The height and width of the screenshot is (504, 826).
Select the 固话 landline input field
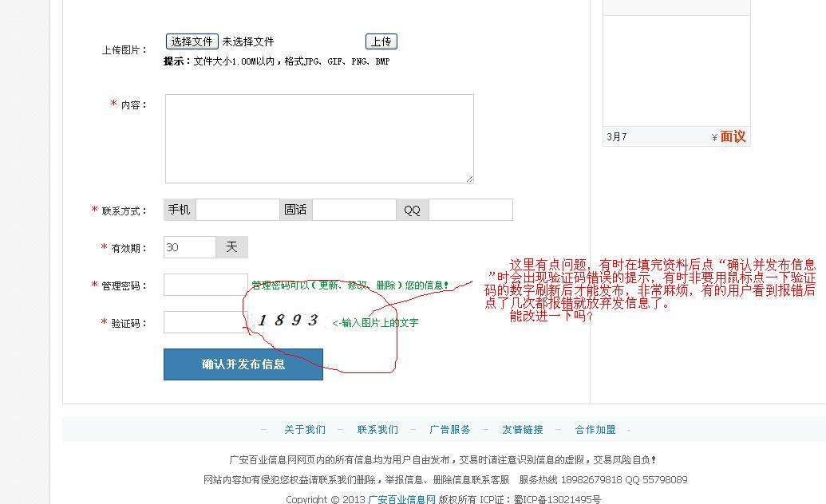(x=354, y=210)
